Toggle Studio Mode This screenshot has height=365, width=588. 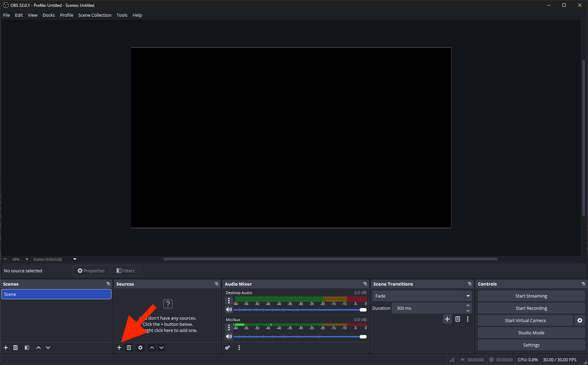click(531, 333)
